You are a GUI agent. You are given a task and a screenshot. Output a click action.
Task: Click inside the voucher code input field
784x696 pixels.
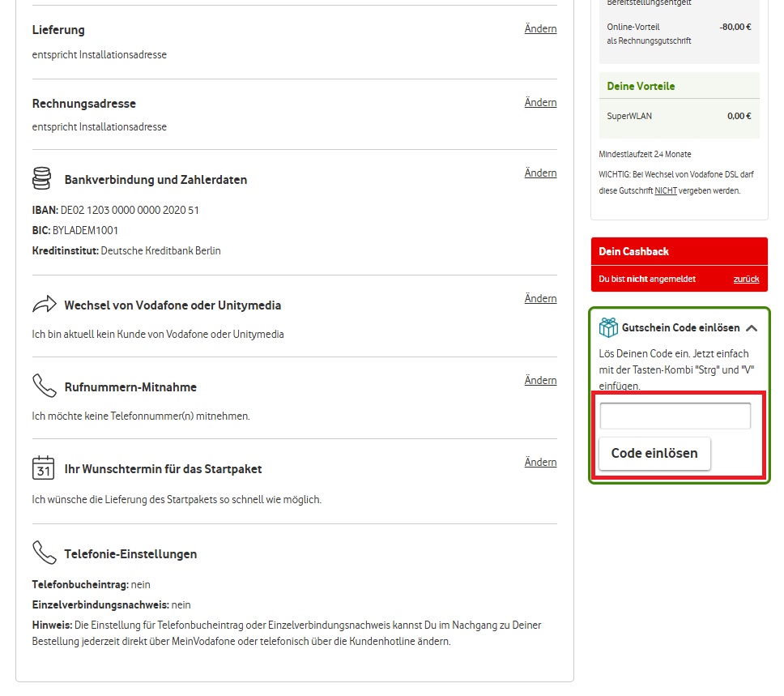(675, 415)
